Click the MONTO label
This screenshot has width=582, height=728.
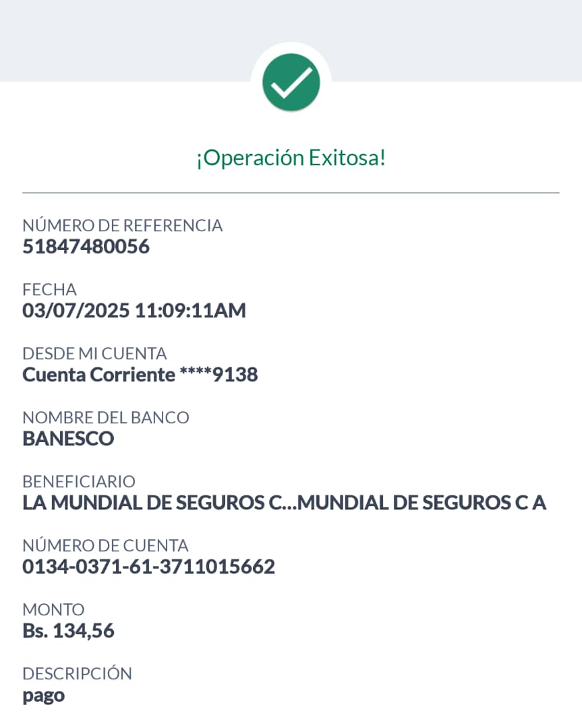54,610
